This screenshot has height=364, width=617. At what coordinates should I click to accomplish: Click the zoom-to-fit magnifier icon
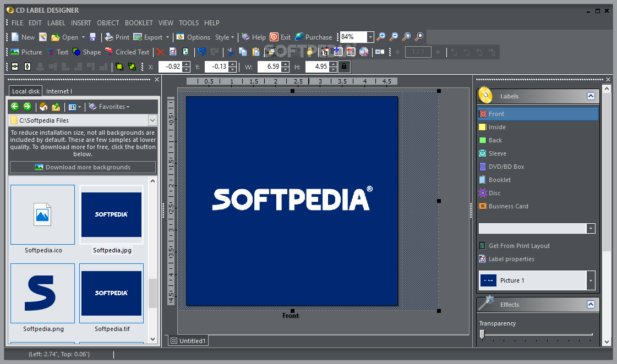click(407, 37)
